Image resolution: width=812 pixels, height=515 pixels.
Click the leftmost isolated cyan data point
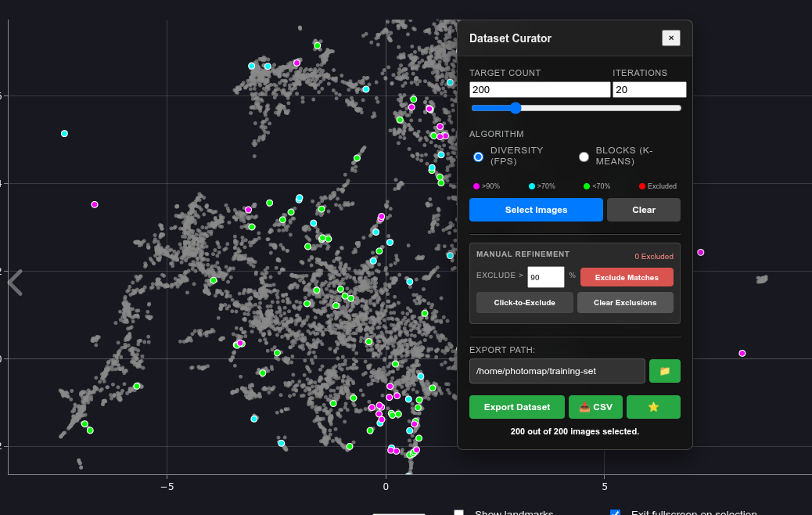pyautogui.click(x=64, y=134)
